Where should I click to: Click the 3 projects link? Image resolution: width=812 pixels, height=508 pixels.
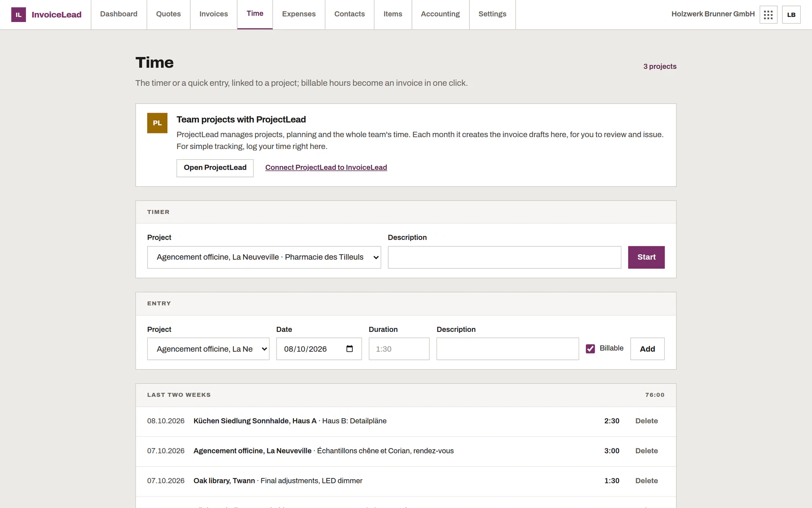[x=660, y=66]
